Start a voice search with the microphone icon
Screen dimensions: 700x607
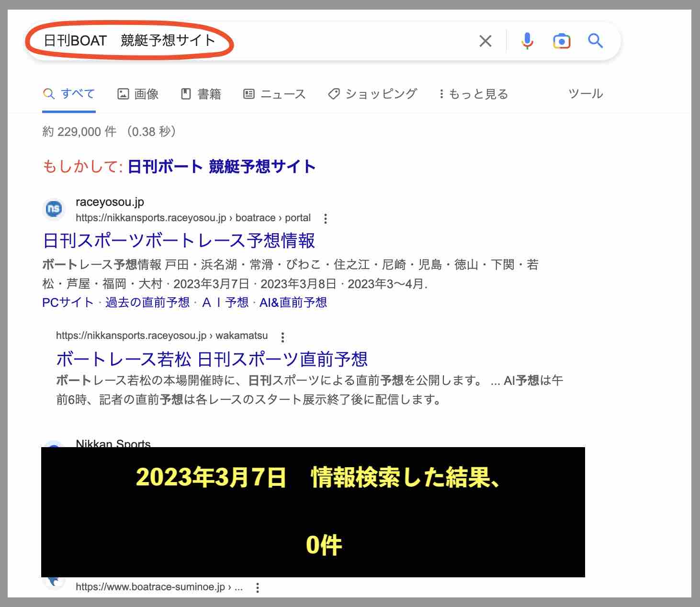(528, 41)
